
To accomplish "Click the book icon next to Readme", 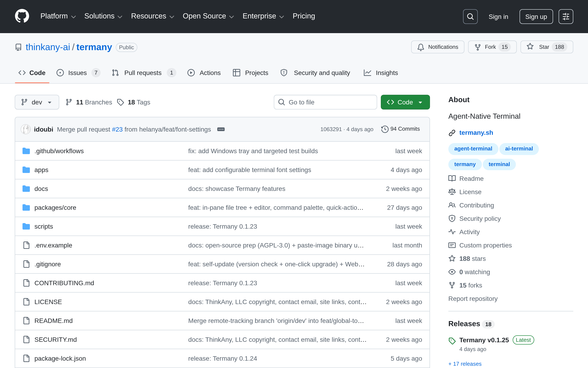I will point(452,178).
